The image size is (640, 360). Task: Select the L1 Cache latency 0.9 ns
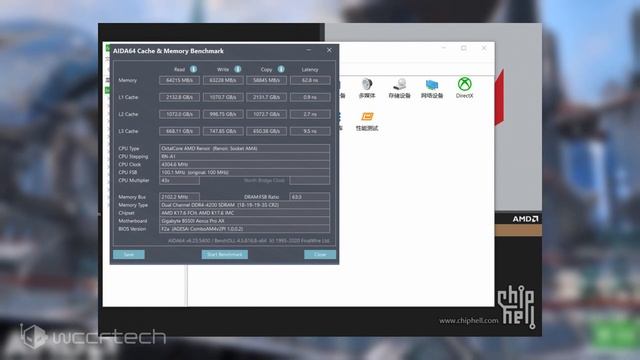tap(310, 97)
